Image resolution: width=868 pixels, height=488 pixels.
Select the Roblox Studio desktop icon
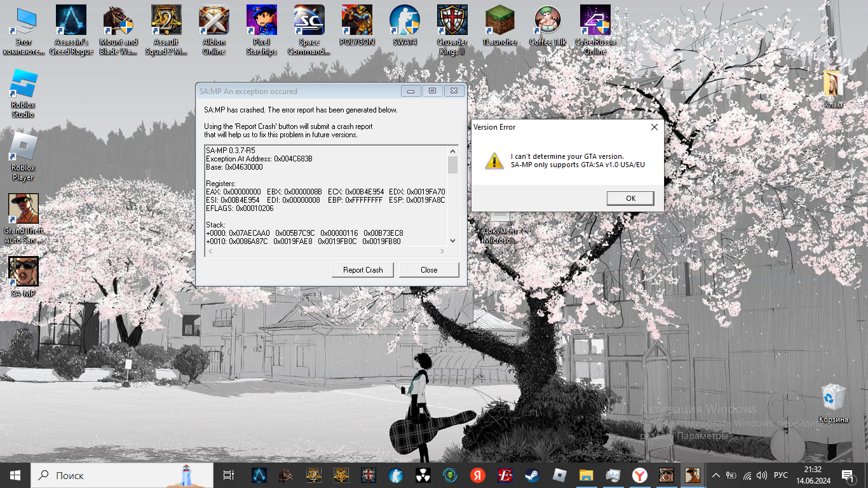[x=24, y=85]
